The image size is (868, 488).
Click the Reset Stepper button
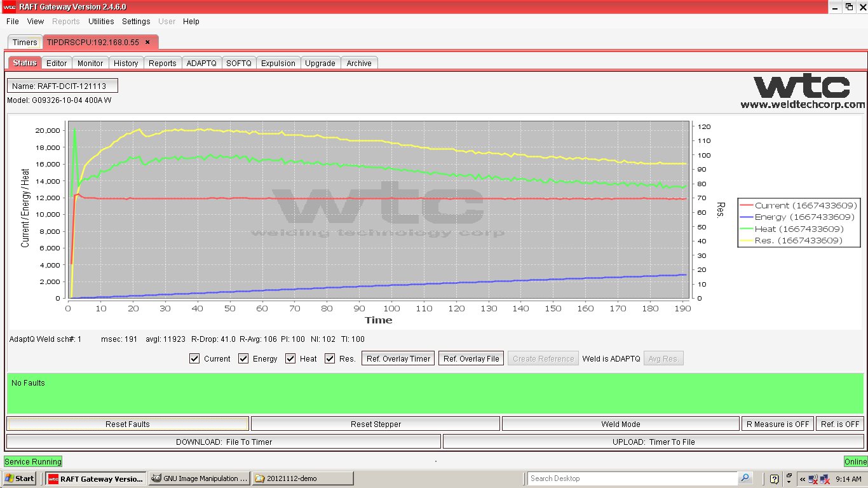click(x=376, y=424)
